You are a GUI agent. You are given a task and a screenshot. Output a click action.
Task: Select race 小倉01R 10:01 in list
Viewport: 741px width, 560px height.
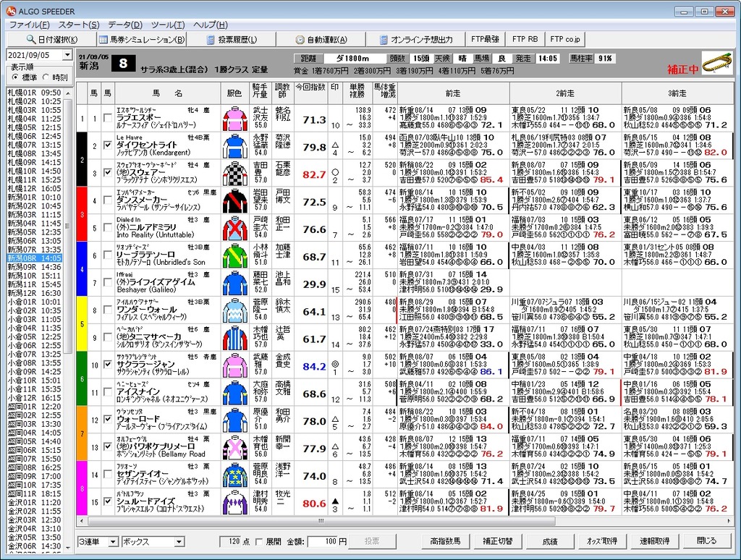pos(35,302)
